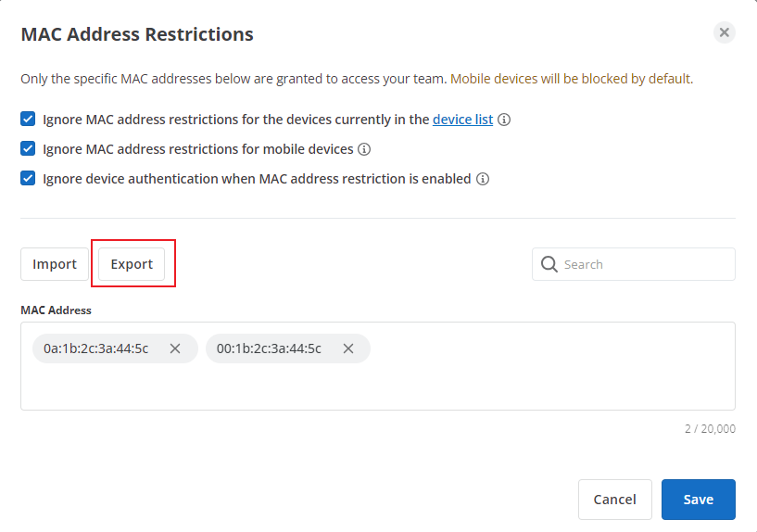Export the MAC address list
Image resolution: width=757 pixels, height=532 pixels.
[x=132, y=264]
